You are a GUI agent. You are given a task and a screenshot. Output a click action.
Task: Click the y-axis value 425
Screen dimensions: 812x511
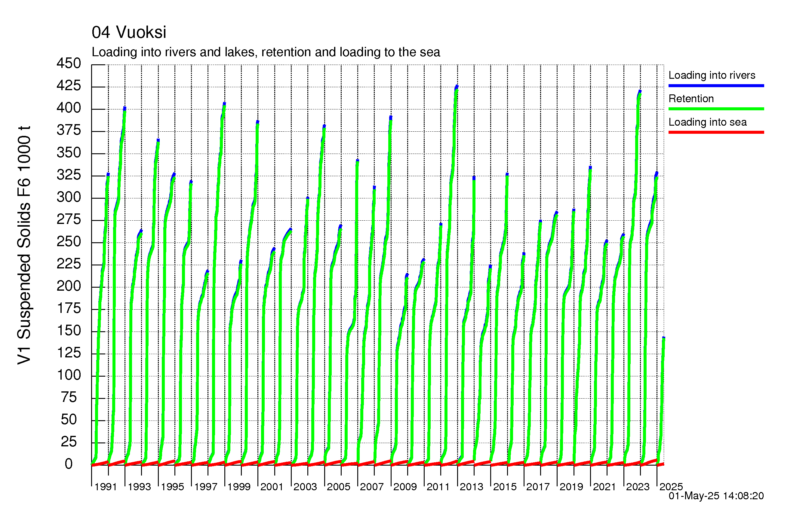69,86
